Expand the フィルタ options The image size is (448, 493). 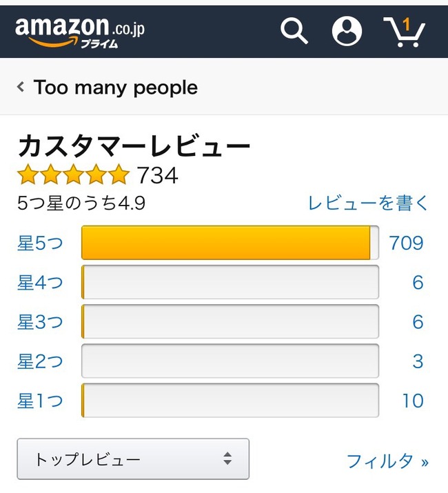[x=387, y=461]
